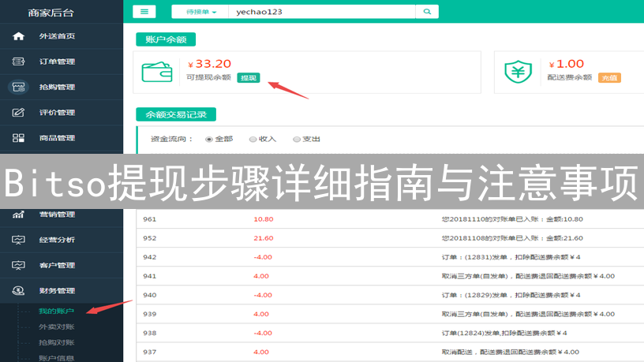Select the 收入 radio button
Viewport: 644px width, 362px height.
pyautogui.click(x=253, y=139)
